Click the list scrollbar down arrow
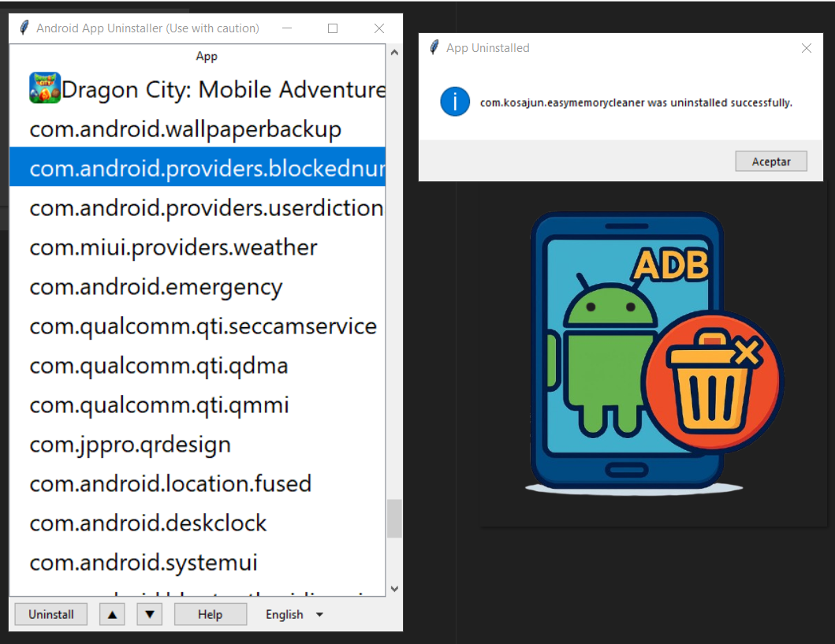 (394, 589)
